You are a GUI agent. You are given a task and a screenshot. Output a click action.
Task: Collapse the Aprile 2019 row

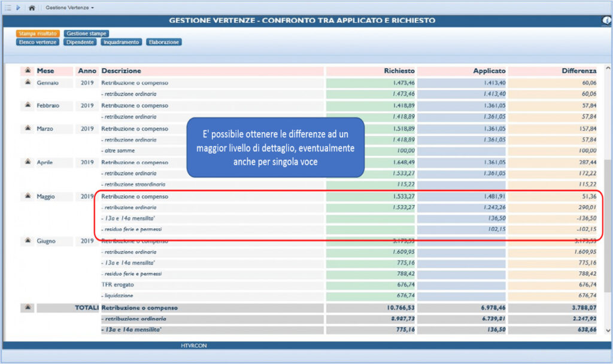coord(28,162)
